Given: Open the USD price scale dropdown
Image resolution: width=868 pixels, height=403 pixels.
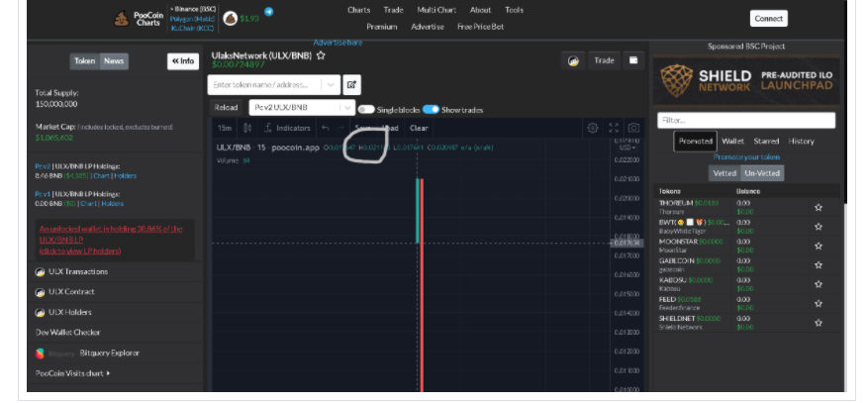Looking at the screenshot, I should click(627, 148).
